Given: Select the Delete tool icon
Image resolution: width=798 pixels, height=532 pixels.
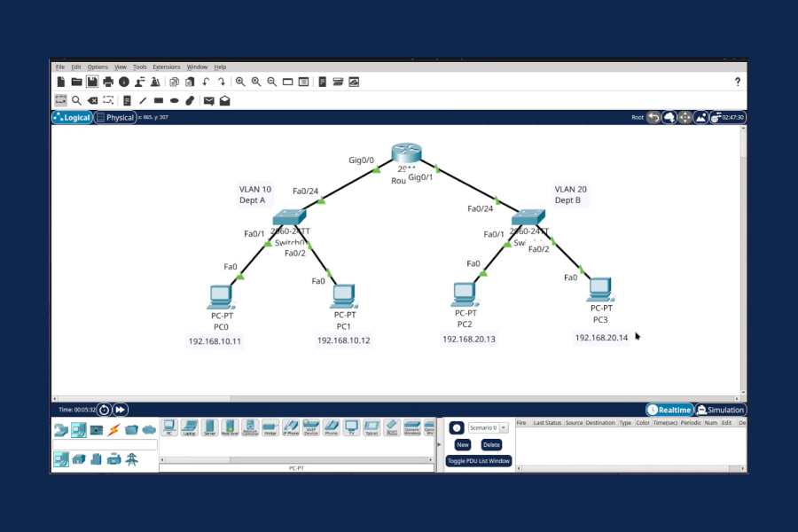Looking at the screenshot, I should pyautogui.click(x=93, y=100).
